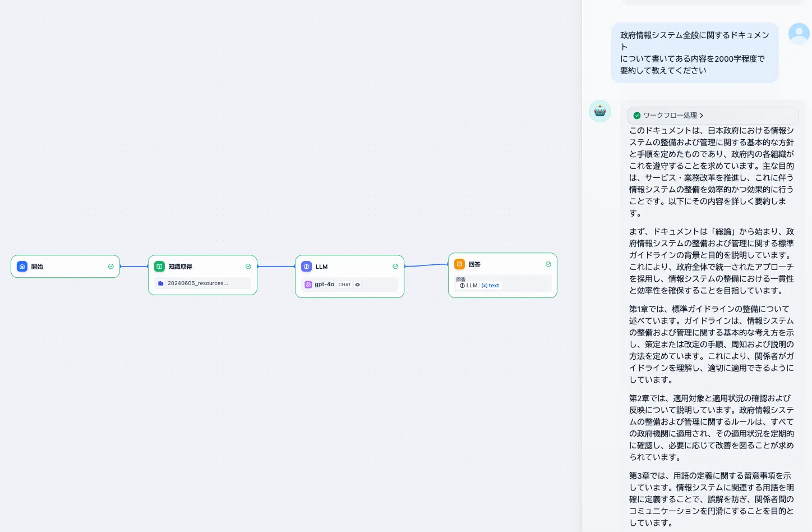The image size is (812, 532).
Task: Click the paragraph starting with まず、ドキュメントは
Action: coord(712,261)
